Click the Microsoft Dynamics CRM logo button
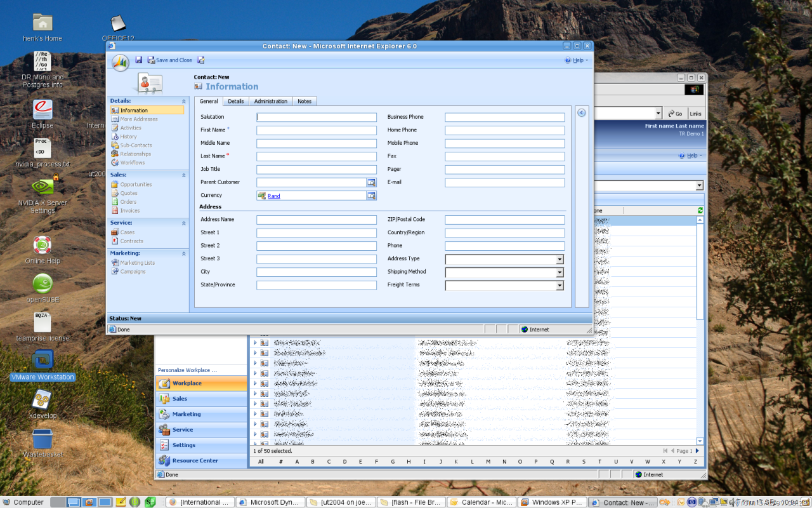Screen dimensions: 812x508 point(121,62)
